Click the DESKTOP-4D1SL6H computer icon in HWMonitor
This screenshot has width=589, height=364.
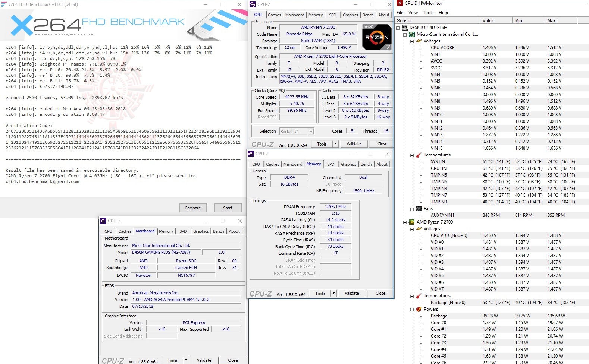(x=405, y=28)
